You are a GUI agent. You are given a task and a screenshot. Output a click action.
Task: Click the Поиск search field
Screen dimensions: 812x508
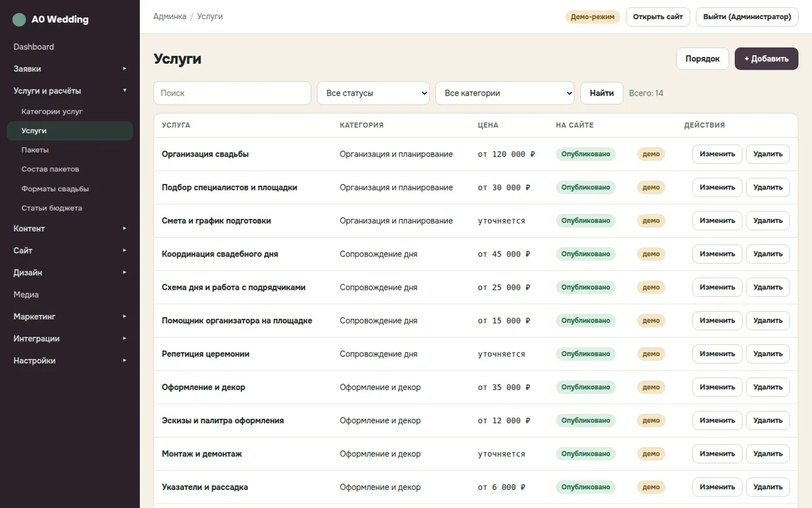point(232,93)
